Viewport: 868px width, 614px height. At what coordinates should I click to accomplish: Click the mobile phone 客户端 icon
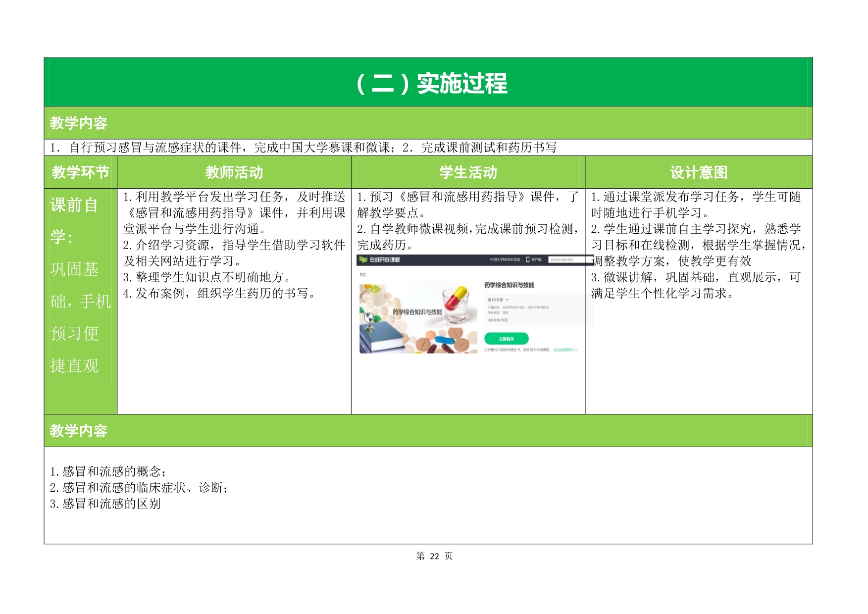pyautogui.click(x=528, y=259)
